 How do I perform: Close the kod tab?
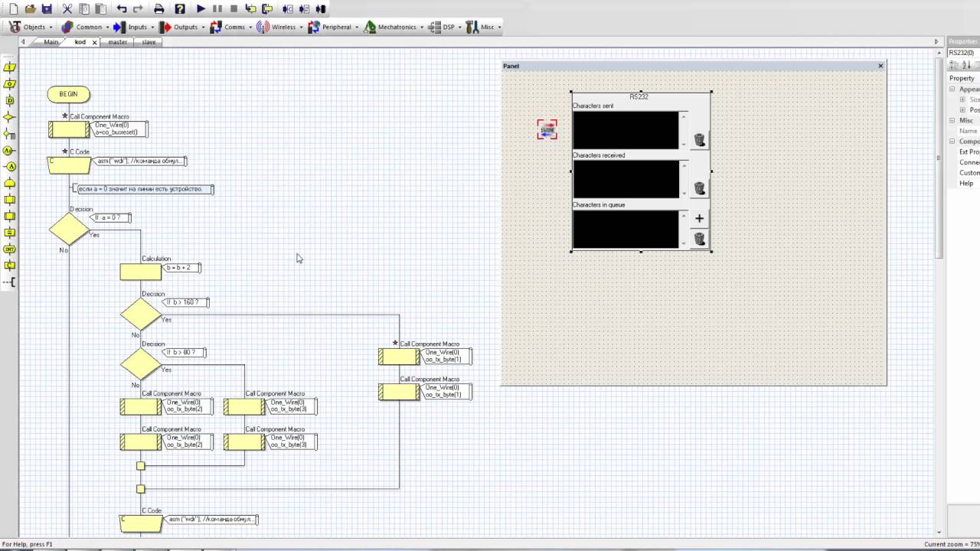pyautogui.click(x=95, y=42)
